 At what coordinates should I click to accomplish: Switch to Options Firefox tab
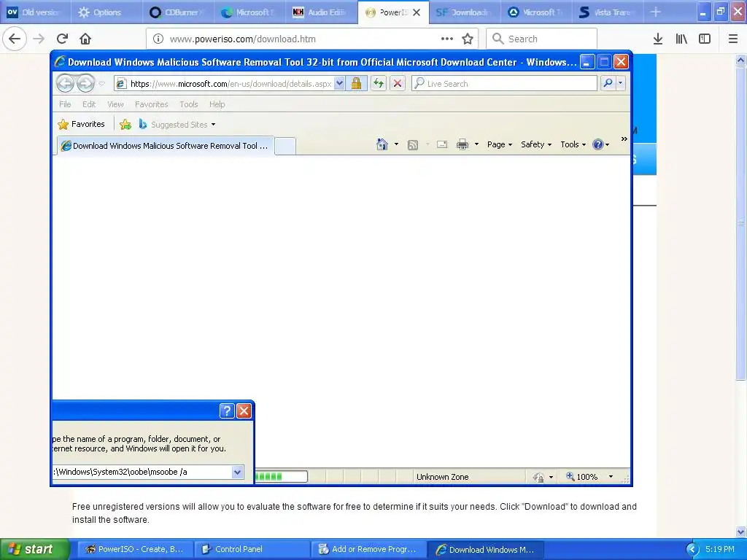pos(107,12)
